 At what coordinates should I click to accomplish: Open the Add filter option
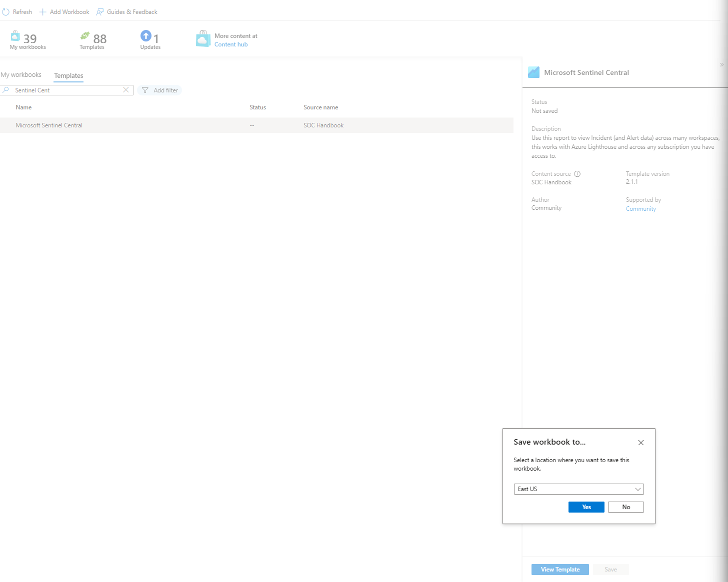[160, 90]
